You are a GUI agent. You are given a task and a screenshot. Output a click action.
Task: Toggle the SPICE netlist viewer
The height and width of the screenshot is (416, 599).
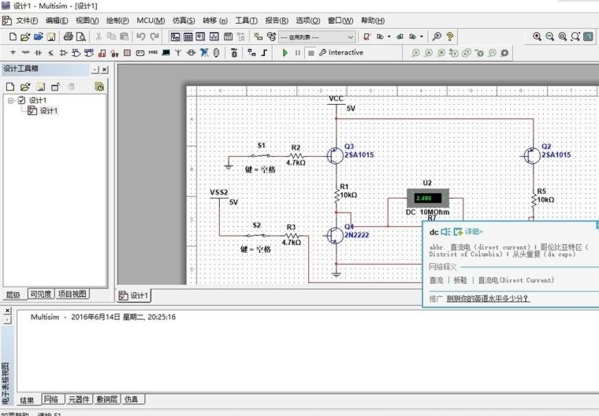click(201, 37)
